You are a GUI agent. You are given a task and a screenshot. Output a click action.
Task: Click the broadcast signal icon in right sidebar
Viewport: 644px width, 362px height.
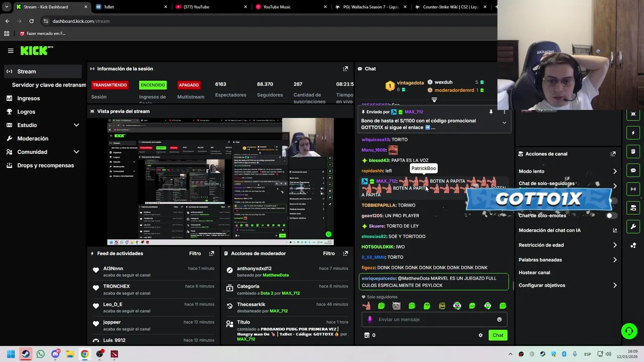[x=633, y=189]
